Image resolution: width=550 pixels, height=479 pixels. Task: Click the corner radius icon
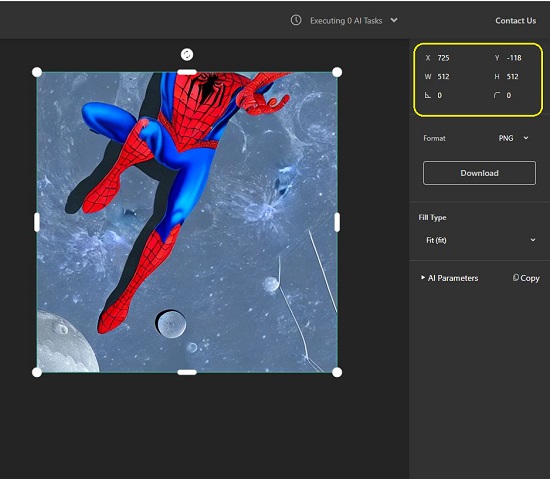pos(497,95)
